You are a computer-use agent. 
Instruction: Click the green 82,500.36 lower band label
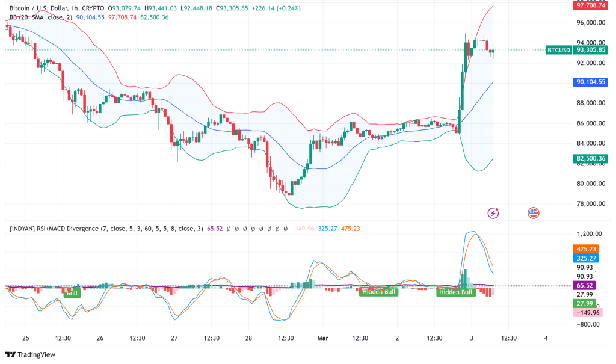(591, 159)
